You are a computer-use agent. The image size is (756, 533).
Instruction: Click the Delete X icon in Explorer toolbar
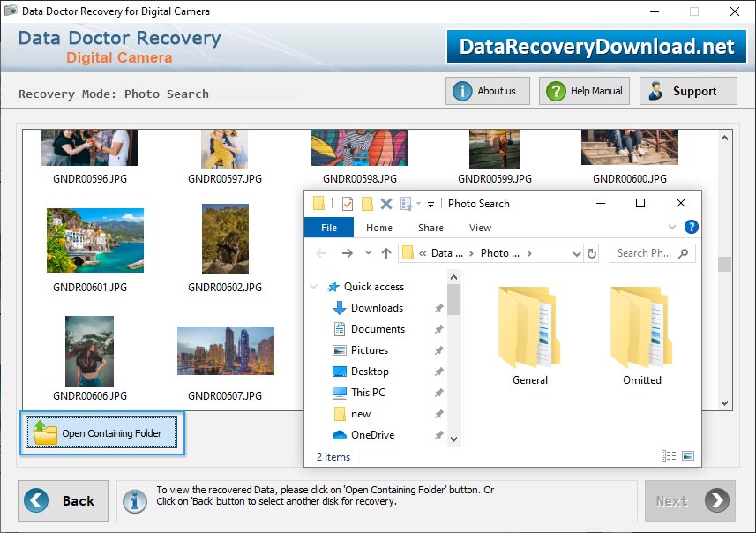coord(386,204)
